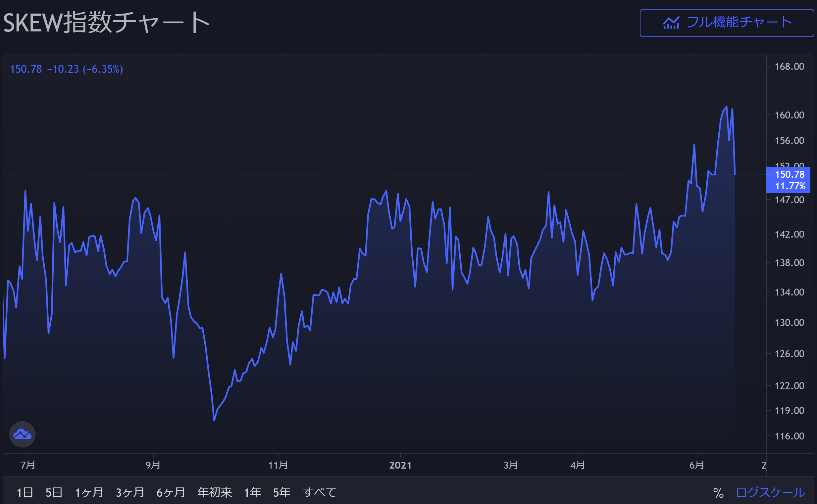The image size is (817, 504).
Task: Click the 160.00 price axis label
Action: pyautogui.click(x=789, y=115)
